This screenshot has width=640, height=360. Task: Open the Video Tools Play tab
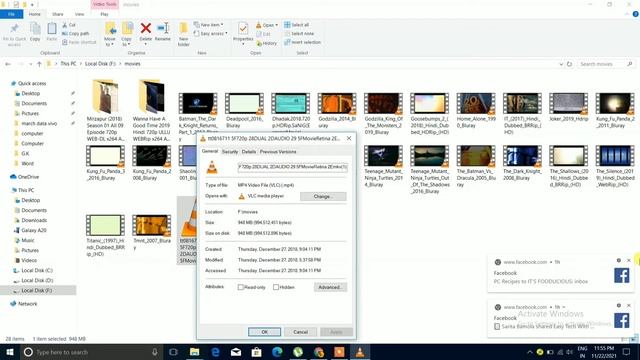[104, 14]
